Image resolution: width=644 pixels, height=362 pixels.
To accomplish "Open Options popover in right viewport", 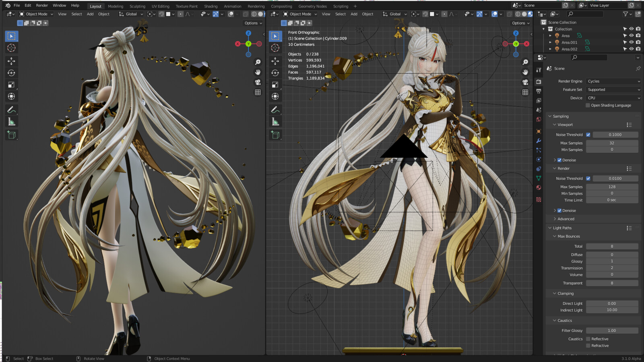I will coord(521,23).
